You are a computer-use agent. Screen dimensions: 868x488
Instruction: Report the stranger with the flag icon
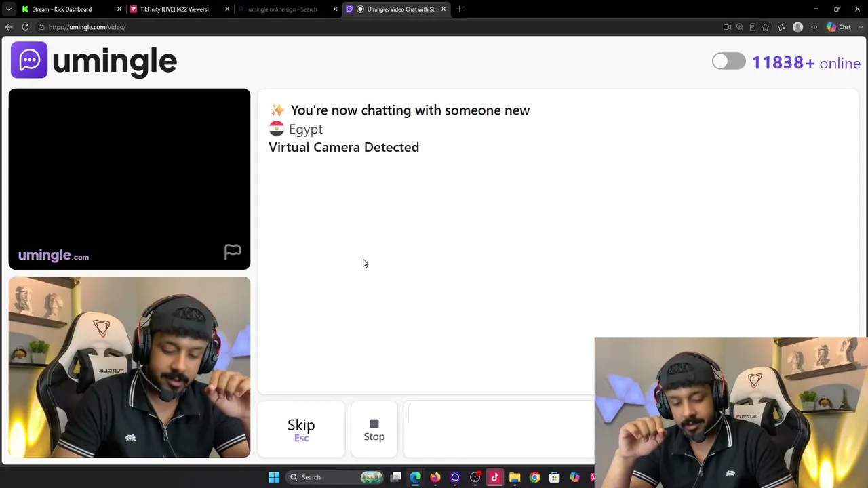[233, 252]
